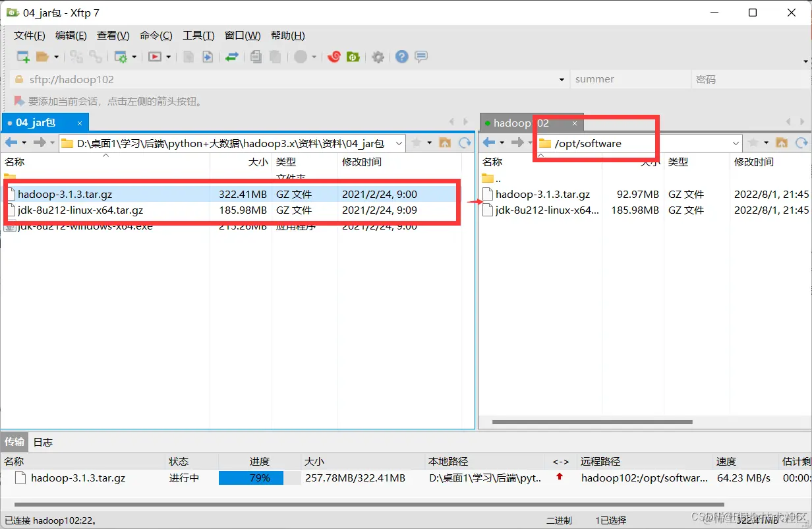
Task: Click the green Xftp launcher icon
Action: point(353,57)
